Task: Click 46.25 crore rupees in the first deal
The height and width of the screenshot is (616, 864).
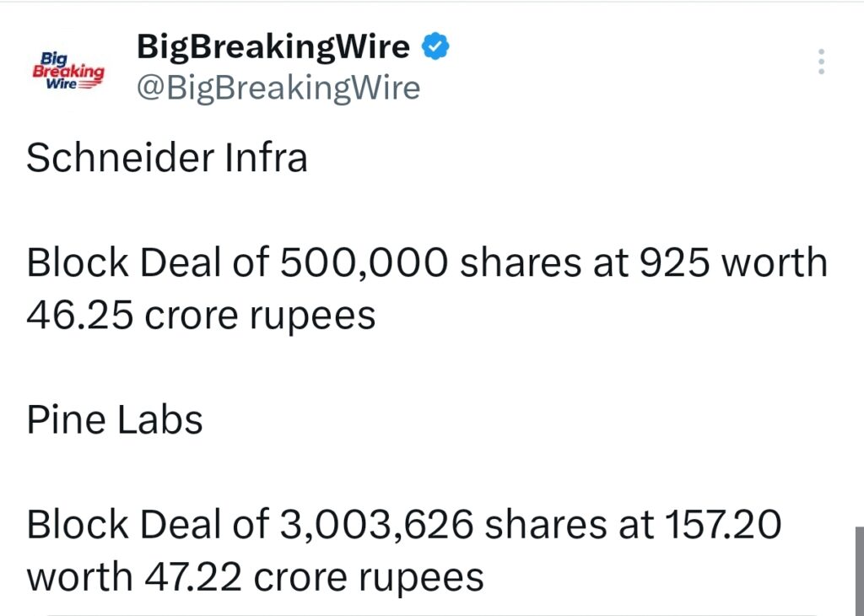Action: click(x=198, y=314)
